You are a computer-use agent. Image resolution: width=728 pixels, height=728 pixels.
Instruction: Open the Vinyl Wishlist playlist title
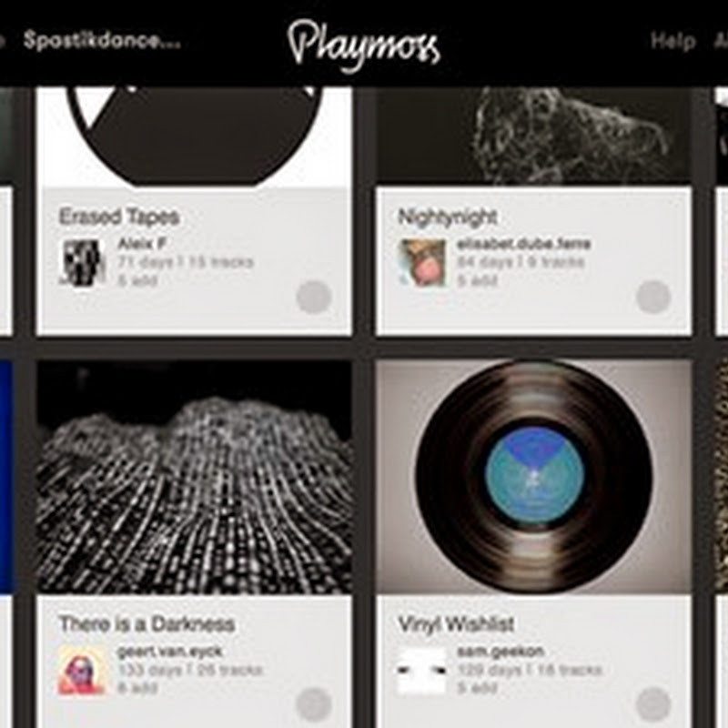pyautogui.click(x=457, y=624)
